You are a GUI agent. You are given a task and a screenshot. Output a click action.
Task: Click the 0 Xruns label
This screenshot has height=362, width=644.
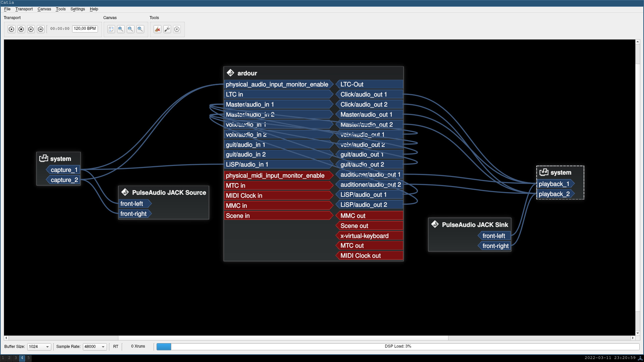pos(138,346)
